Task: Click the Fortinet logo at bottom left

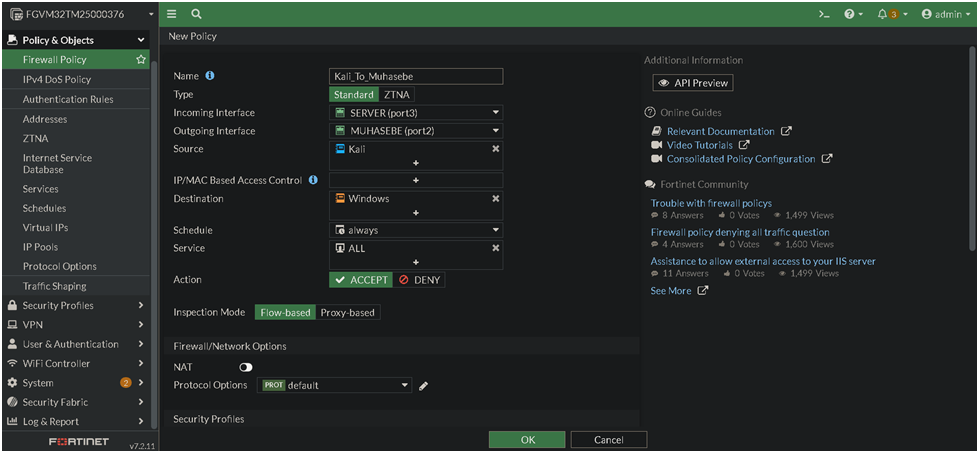Action: click(79, 442)
